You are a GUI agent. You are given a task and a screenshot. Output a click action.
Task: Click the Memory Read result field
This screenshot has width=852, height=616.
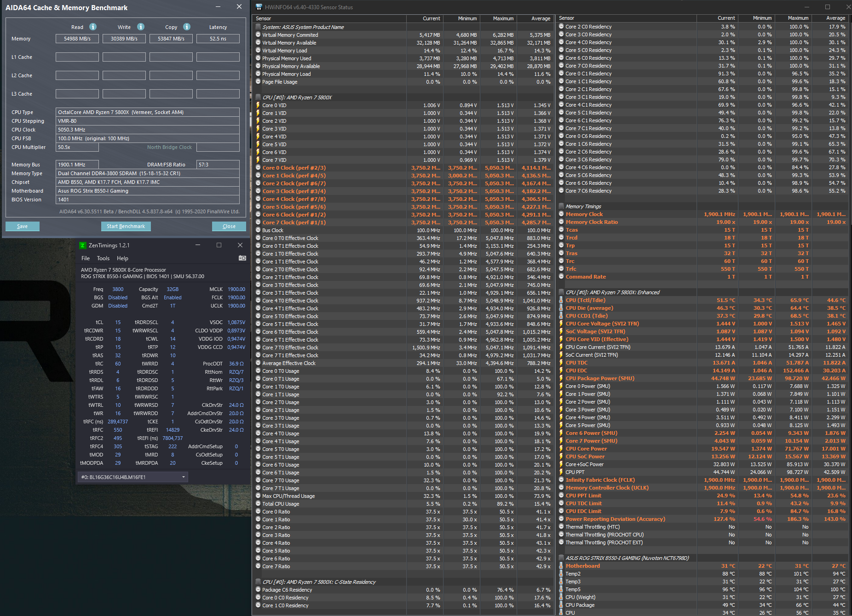(77, 39)
